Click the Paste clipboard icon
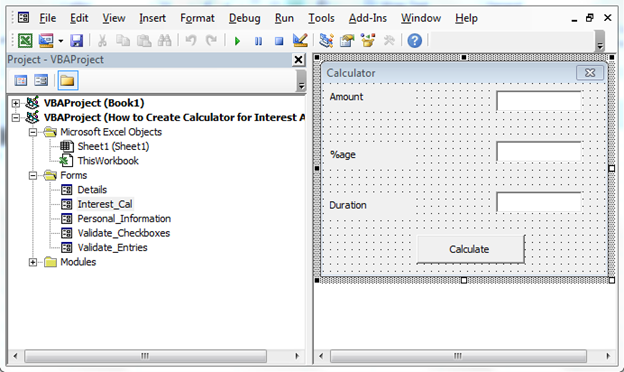This screenshot has width=624, height=372. pyautogui.click(x=144, y=41)
